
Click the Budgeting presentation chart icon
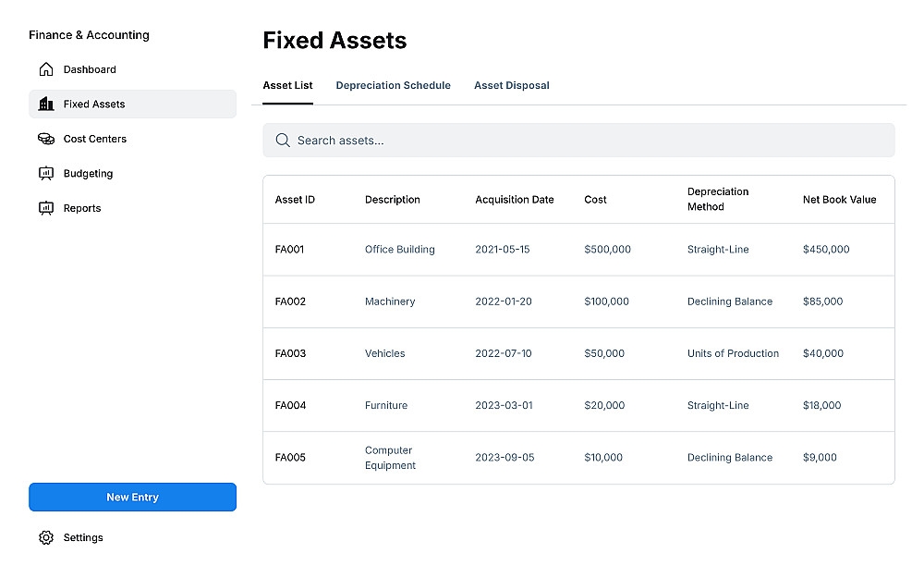(46, 174)
